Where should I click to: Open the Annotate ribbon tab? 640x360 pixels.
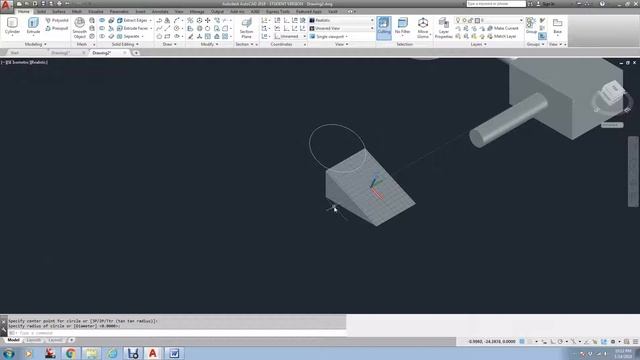[160, 11]
